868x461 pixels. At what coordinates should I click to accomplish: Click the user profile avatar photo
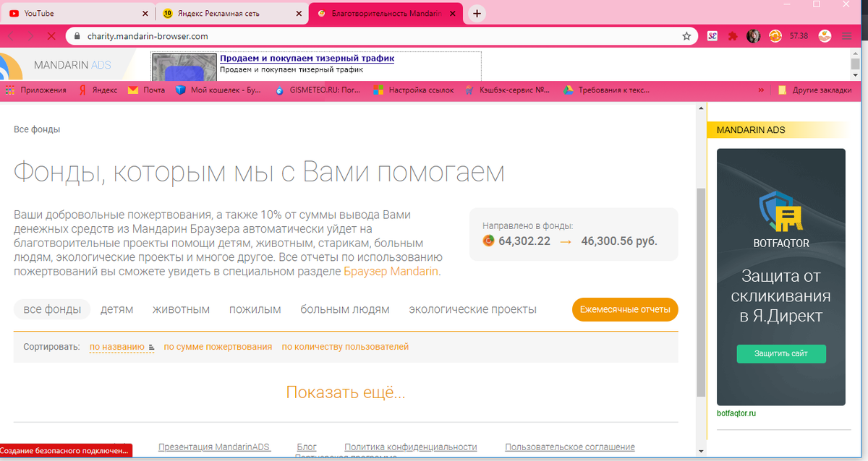pos(754,35)
